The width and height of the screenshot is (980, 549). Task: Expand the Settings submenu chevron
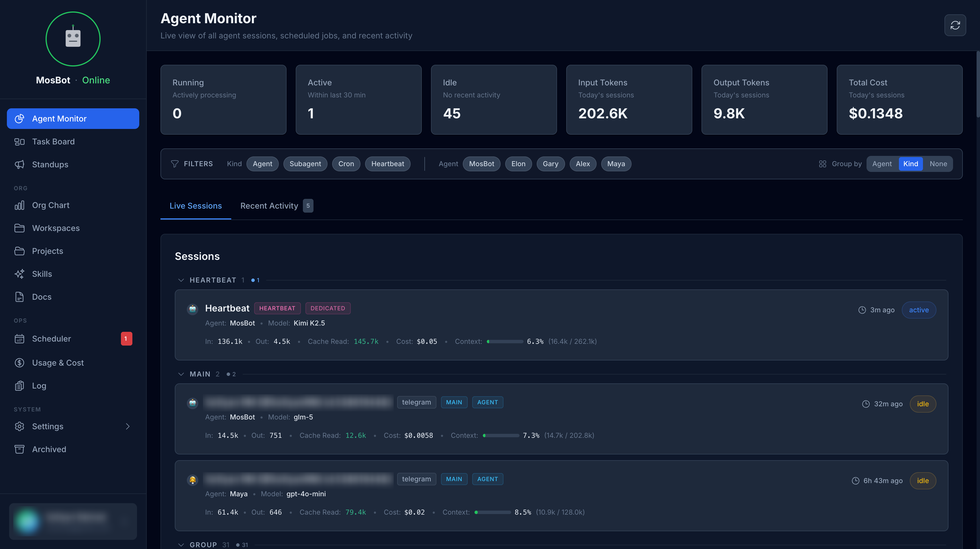(128, 426)
